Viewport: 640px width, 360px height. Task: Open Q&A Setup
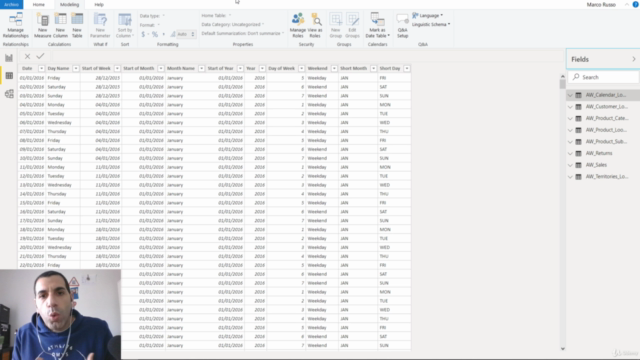402,25
